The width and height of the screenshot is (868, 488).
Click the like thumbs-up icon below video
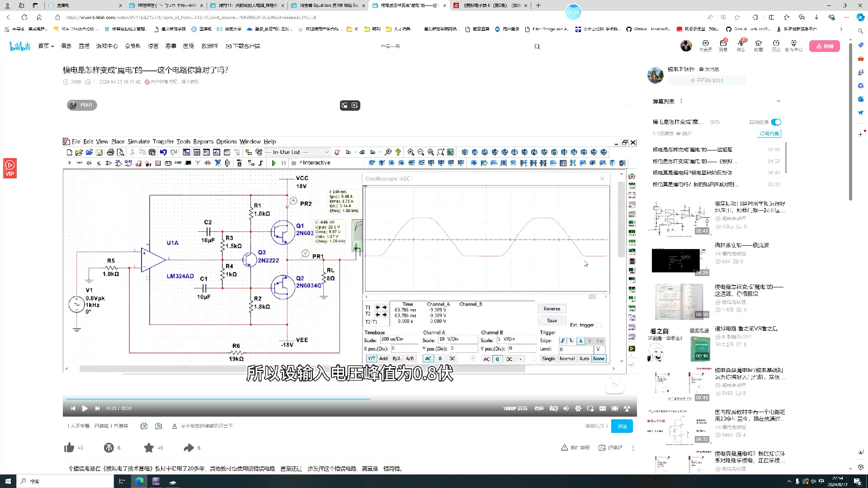point(69,448)
